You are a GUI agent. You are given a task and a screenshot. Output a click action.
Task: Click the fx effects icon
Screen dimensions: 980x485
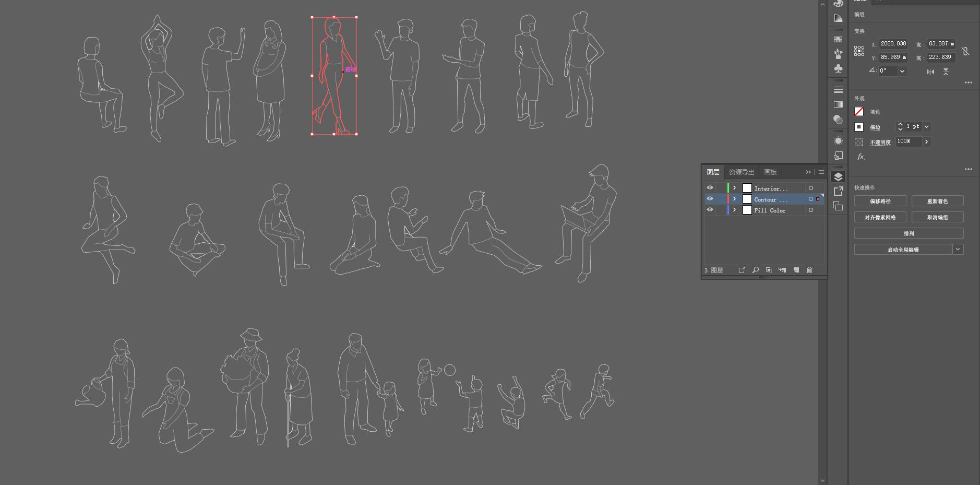pyautogui.click(x=861, y=157)
